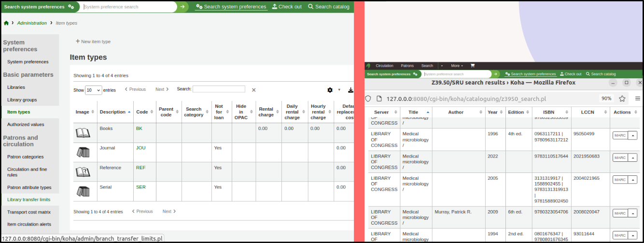This screenshot has height=243, width=644.
Task: Open the shopping cart icon in Koha navbar
Action: [472, 66]
